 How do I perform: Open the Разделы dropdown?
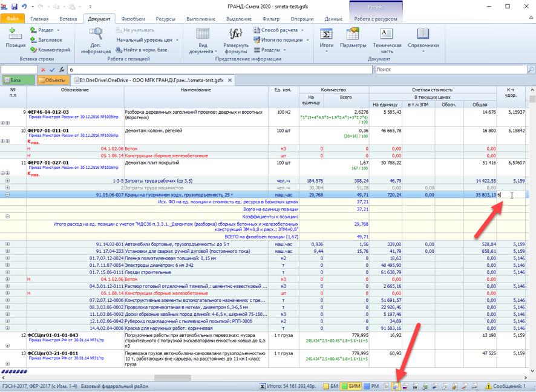(x=284, y=50)
